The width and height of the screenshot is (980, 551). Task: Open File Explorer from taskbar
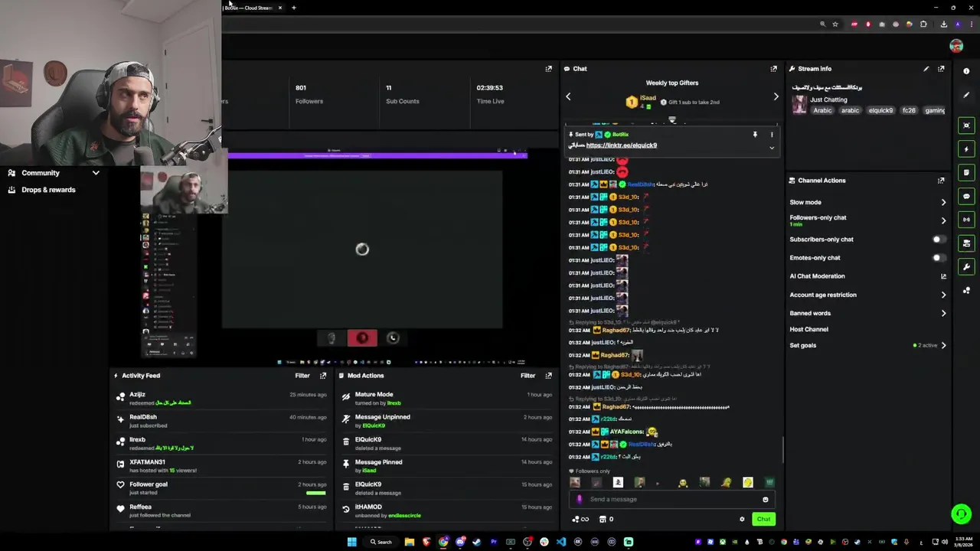click(x=410, y=542)
